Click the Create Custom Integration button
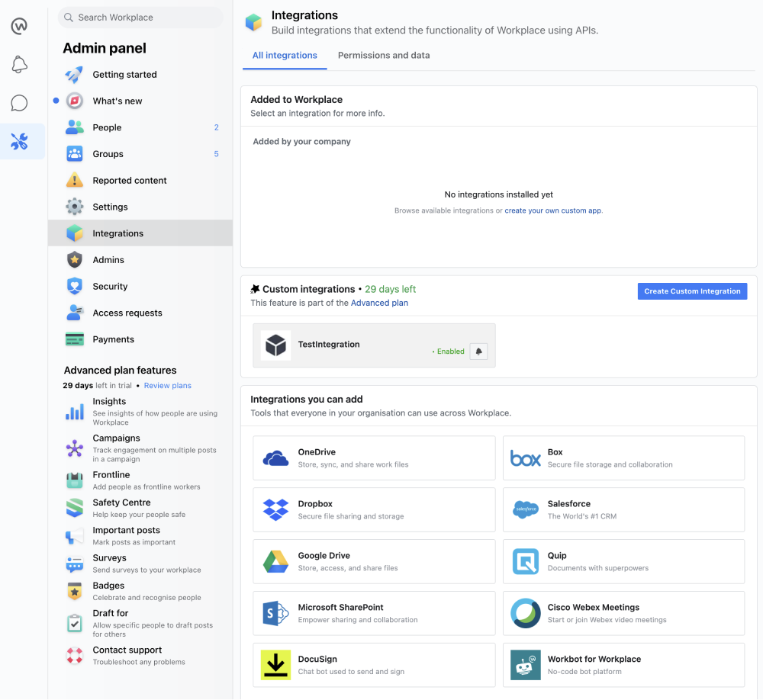 (x=692, y=291)
